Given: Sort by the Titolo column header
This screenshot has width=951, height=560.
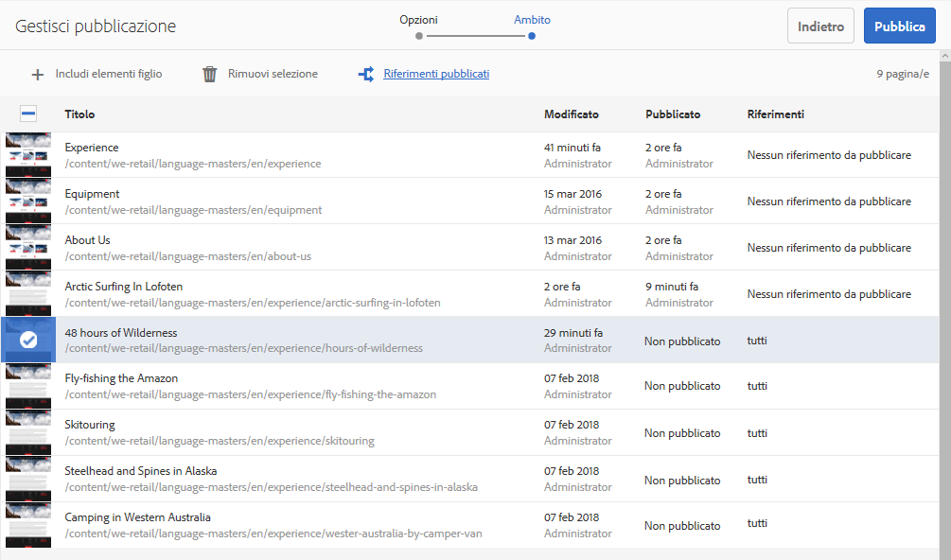Looking at the screenshot, I should coord(79,114).
